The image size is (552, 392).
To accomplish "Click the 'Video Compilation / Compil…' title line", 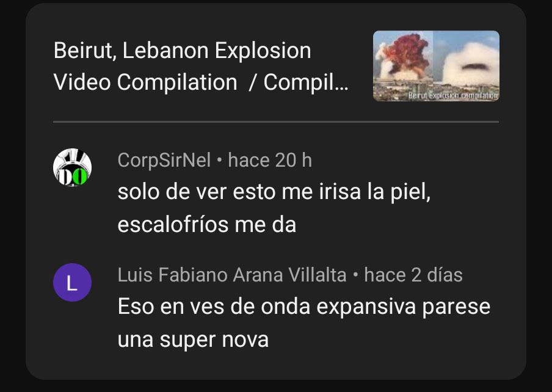I will click(x=201, y=82).
